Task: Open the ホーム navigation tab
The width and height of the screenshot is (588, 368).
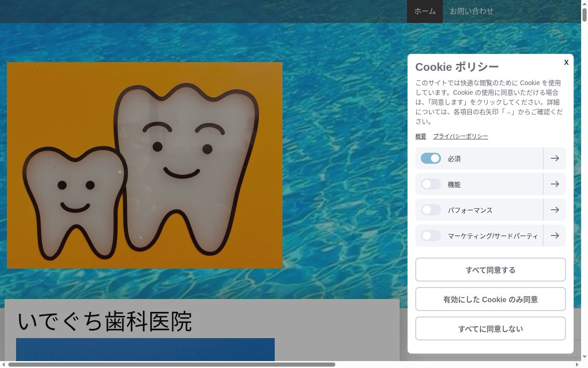Action: (x=425, y=11)
